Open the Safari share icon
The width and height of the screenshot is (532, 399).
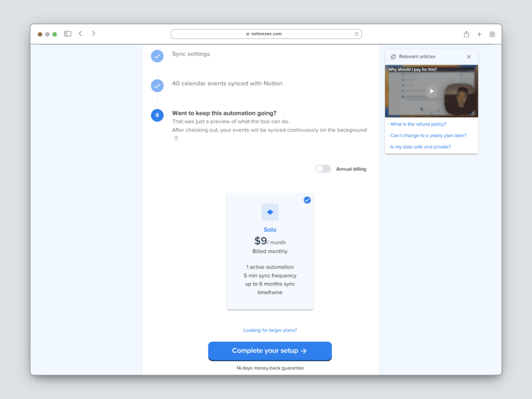click(x=466, y=34)
